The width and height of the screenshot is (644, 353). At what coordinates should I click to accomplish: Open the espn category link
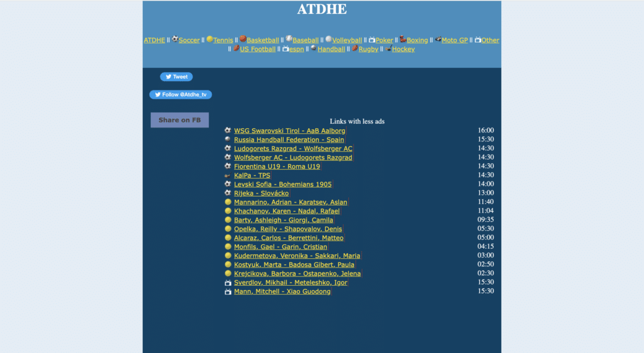[297, 49]
